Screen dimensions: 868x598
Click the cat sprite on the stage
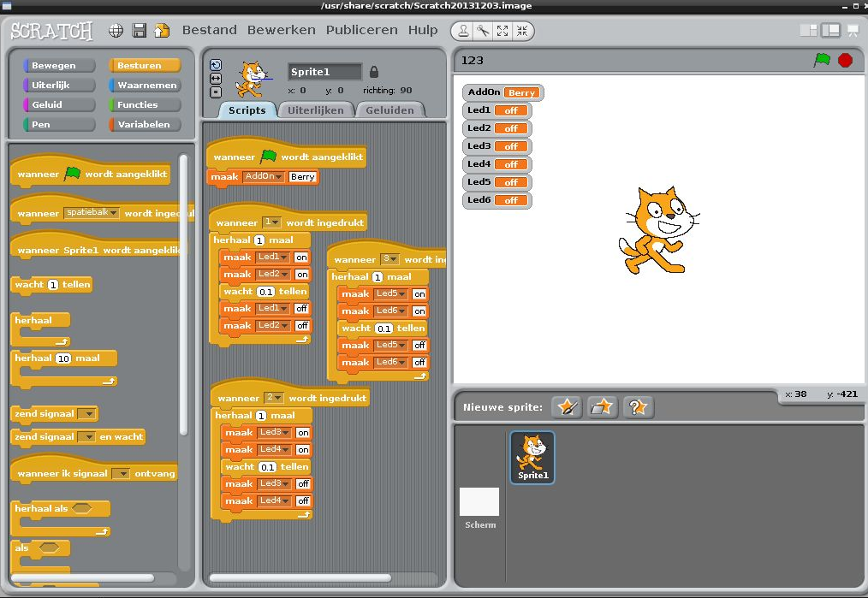(657, 230)
